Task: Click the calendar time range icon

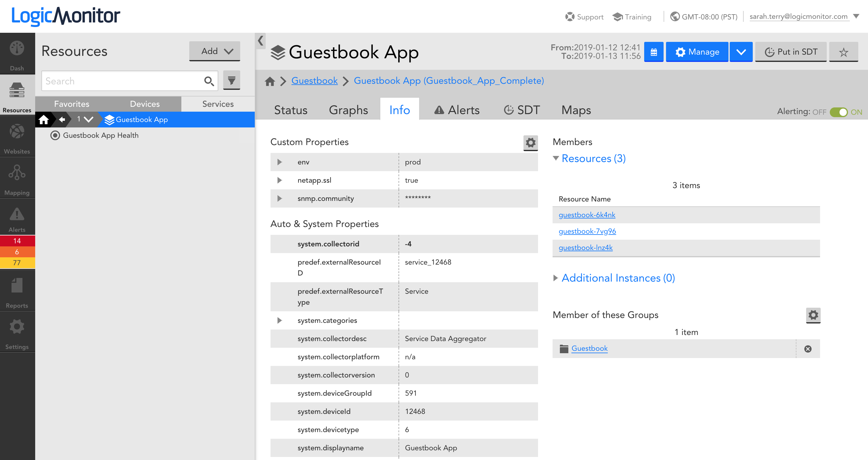Action: point(653,52)
